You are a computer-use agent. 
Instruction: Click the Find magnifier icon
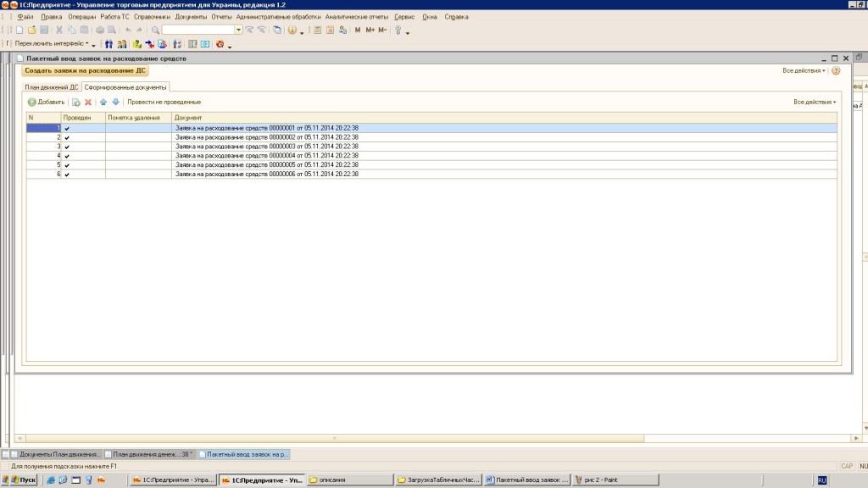pyautogui.click(x=156, y=30)
